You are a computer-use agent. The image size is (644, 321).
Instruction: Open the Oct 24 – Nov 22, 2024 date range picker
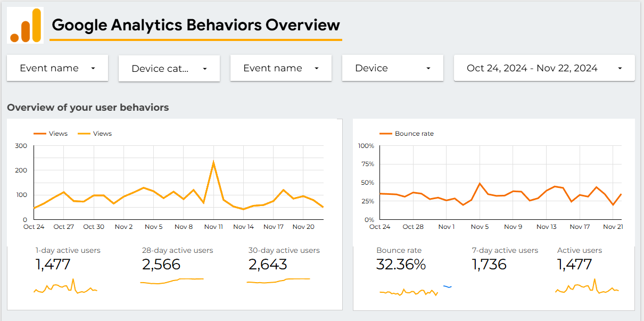coord(544,68)
